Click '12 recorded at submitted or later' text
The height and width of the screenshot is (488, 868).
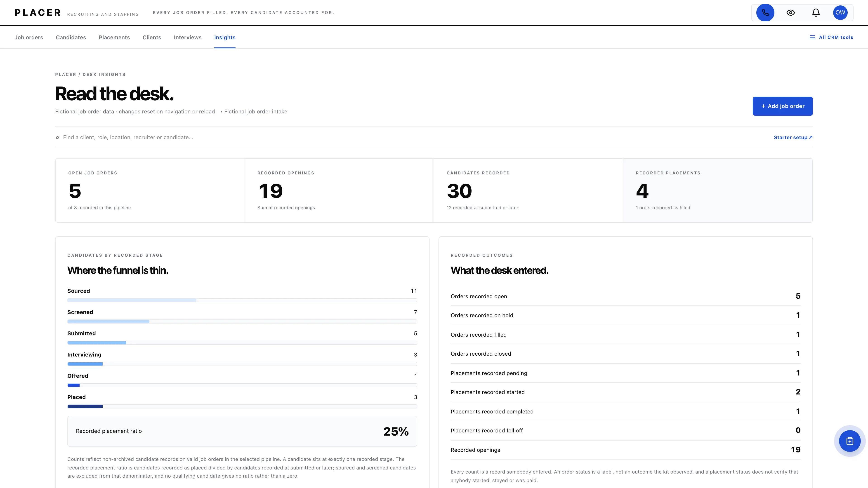point(482,208)
